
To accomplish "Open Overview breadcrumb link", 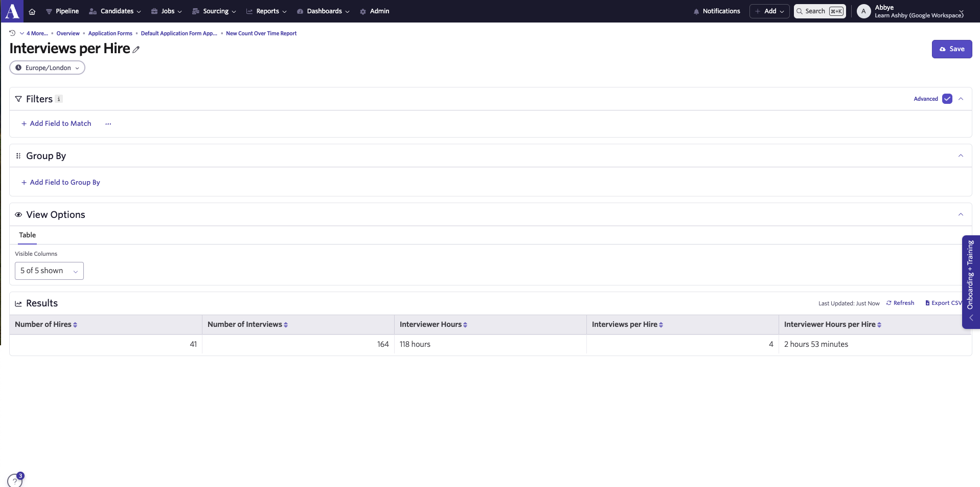I will point(68,34).
